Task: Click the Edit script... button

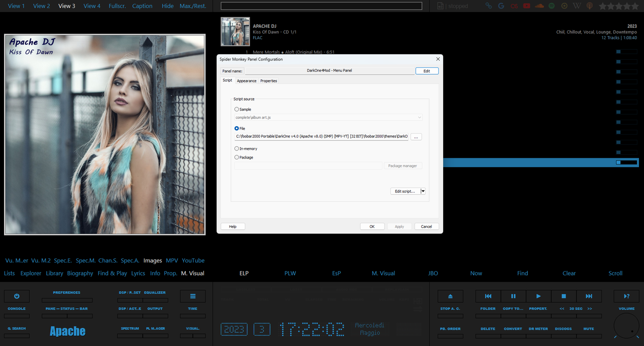Action: (405, 191)
